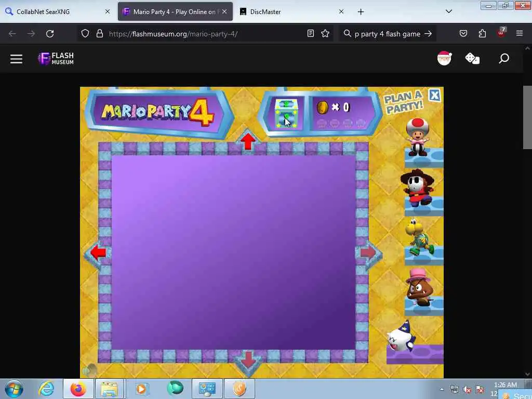Close the DiscMaster tab
The image size is (532, 399).
pos(341,11)
